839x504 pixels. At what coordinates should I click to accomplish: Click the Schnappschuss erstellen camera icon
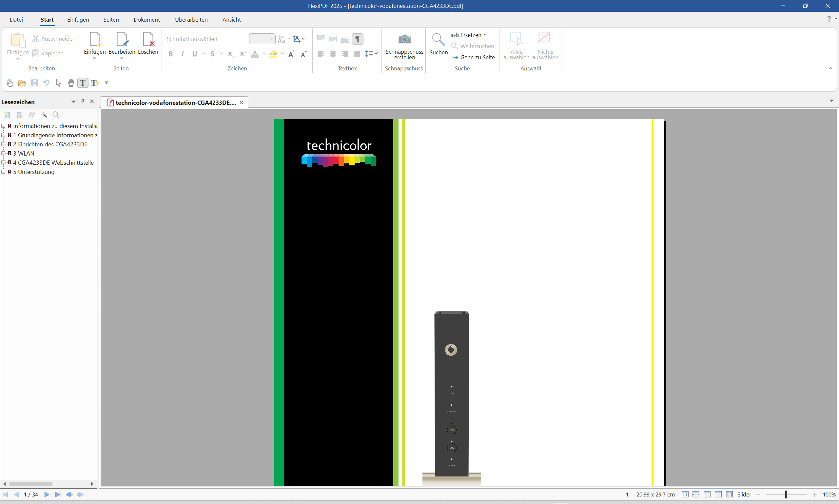point(404,39)
